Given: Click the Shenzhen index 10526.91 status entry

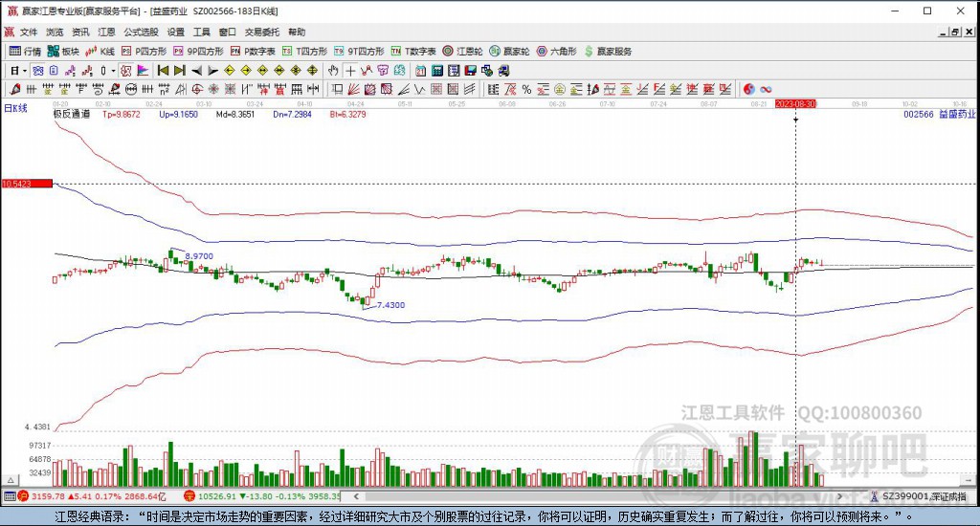Looking at the screenshot, I should (x=262, y=496).
